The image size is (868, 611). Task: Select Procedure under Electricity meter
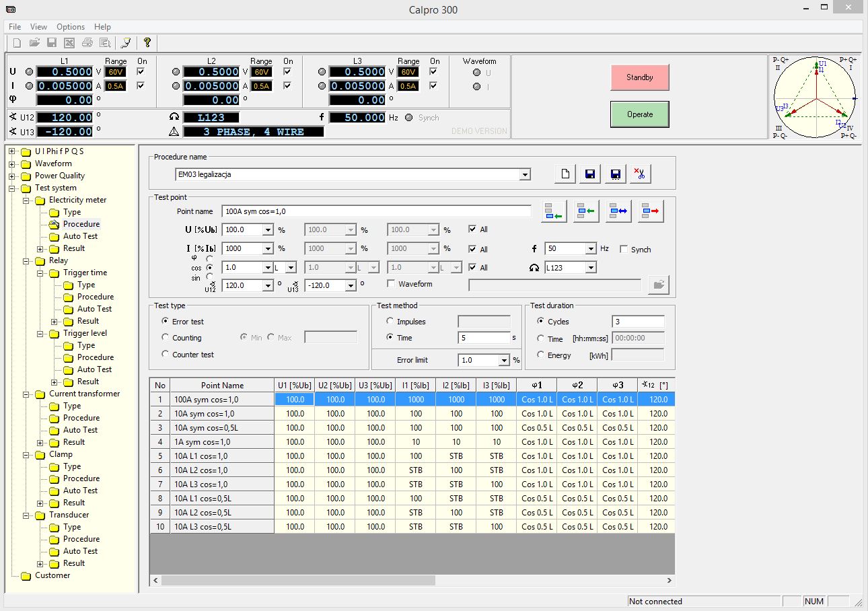click(x=81, y=224)
